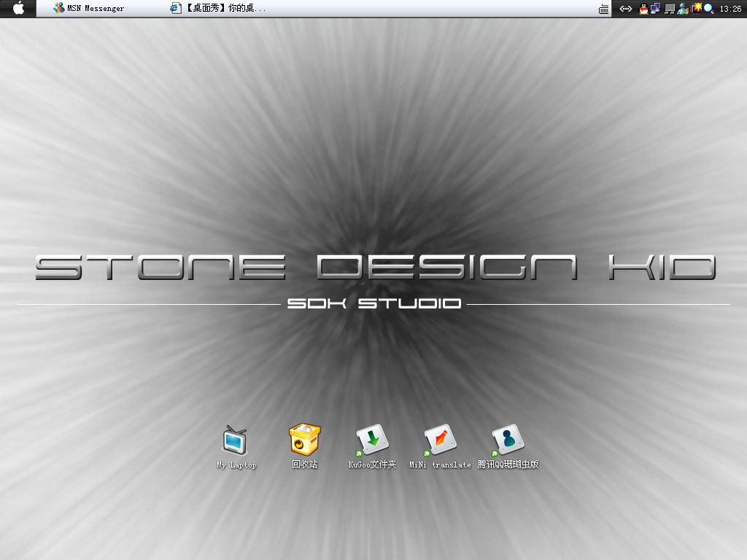The width and height of the screenshot is (747, 560).
Task: Select the MiNi translate shortcut icon
Action: coord(440,446)
